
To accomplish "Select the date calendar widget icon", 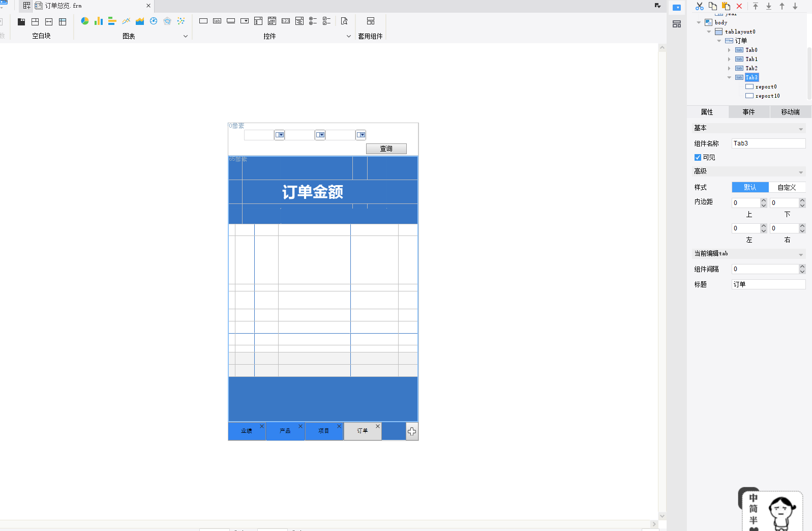I will click(x=272, y=21).
